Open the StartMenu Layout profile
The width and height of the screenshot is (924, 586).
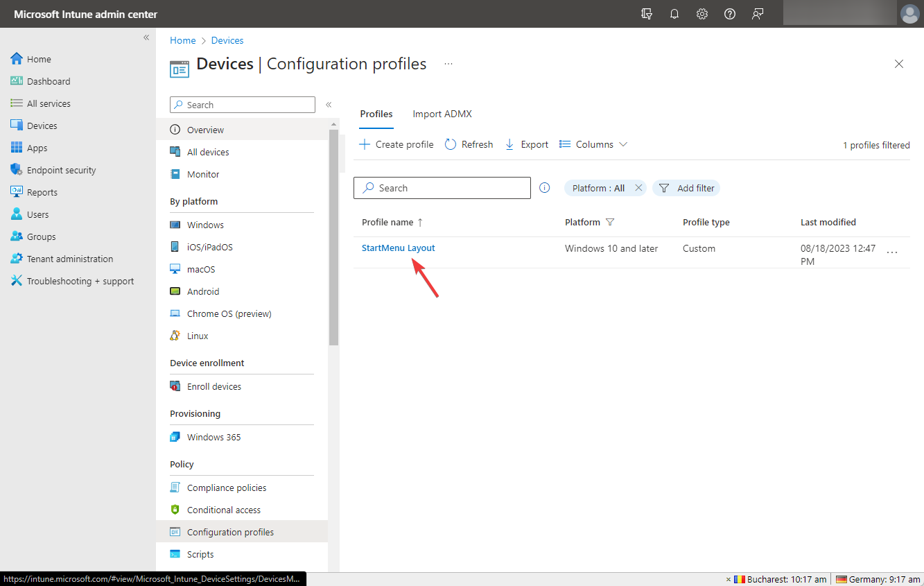(398, 248)
